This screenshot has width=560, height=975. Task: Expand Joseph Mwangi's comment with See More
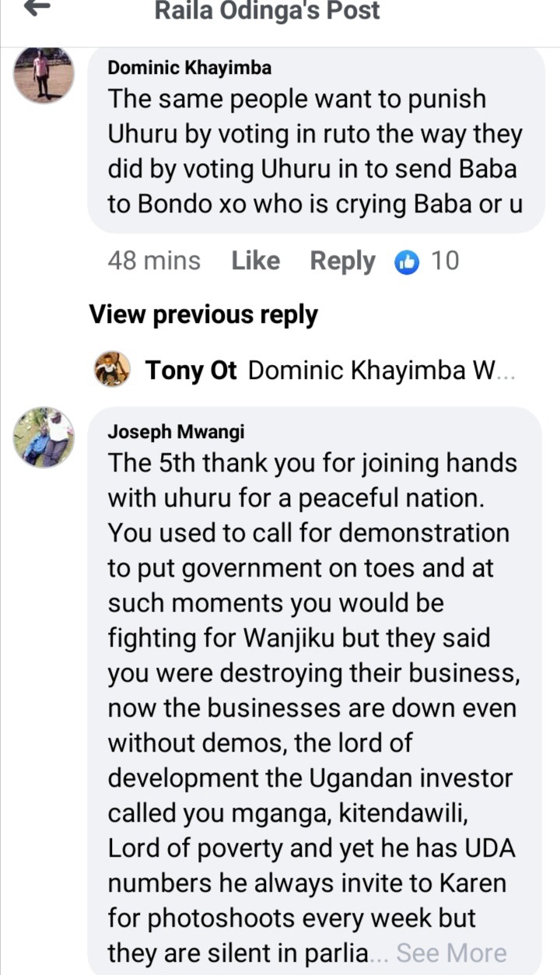click(x=452, y=953)
